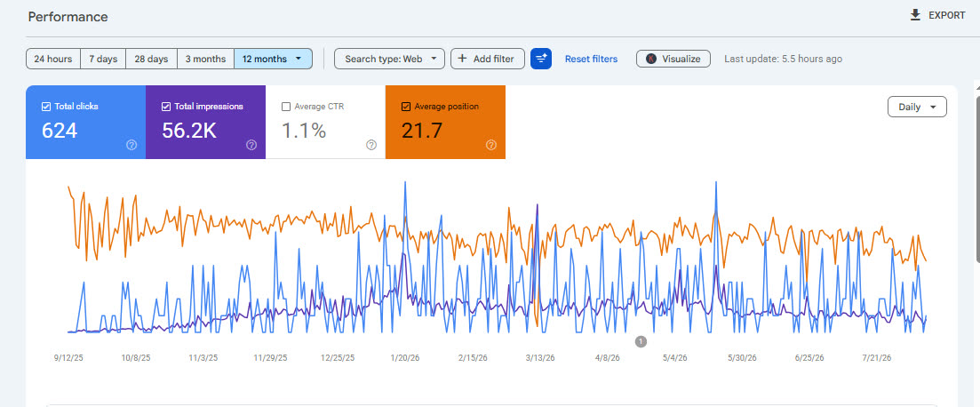Click the 5/4/26 axis date label
Image resolution: width=980 pixels, height=407 pixels.
click(674, 358)
